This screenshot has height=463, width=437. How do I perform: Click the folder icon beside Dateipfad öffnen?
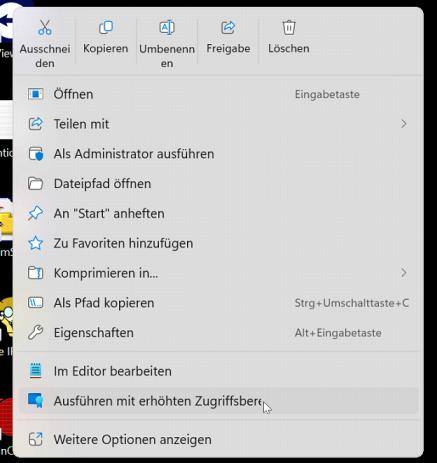pos(35,184)
